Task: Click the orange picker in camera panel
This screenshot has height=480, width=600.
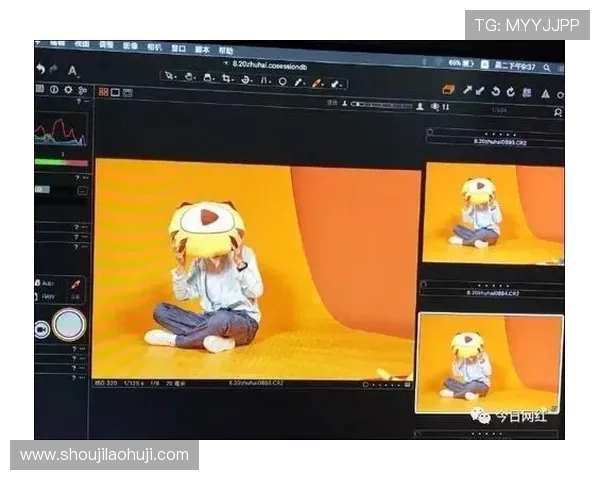Action: tap(76, 284)
